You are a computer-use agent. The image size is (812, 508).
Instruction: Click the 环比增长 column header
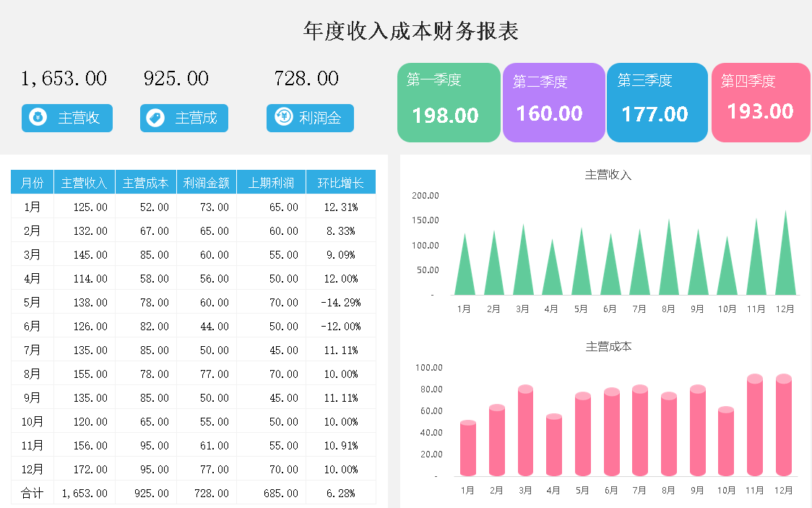coord(340,183)
